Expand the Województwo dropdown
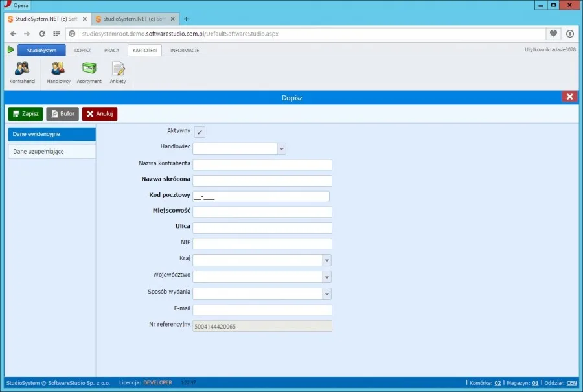Image resolution: width=583 pixels, height=392 pixels. coord(327,277)
